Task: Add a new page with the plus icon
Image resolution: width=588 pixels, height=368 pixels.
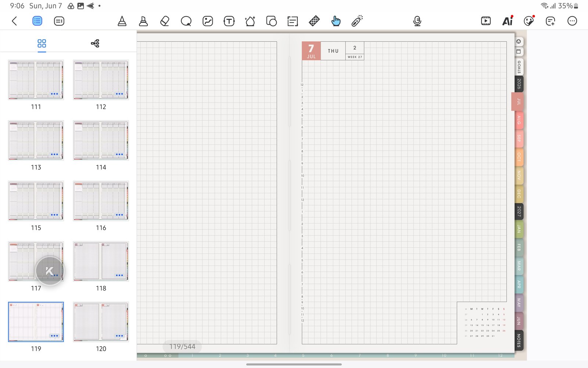Action: pyautogui.click(x=550, y=21)
